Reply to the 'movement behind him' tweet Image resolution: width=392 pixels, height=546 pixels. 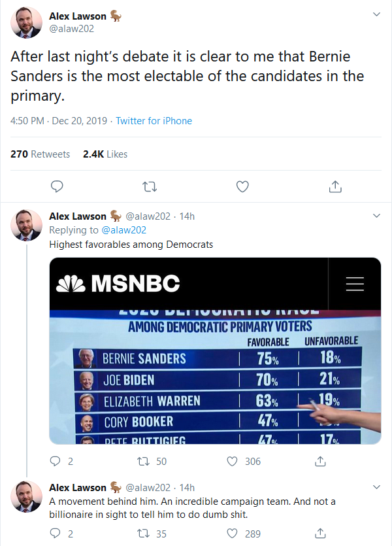pos(55,534)
